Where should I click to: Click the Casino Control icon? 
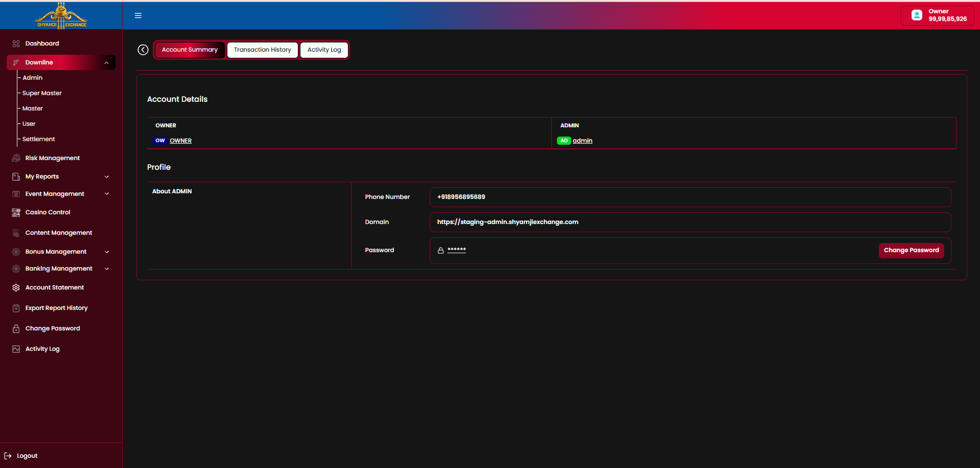pyautogui.click(x=16, y=212)
